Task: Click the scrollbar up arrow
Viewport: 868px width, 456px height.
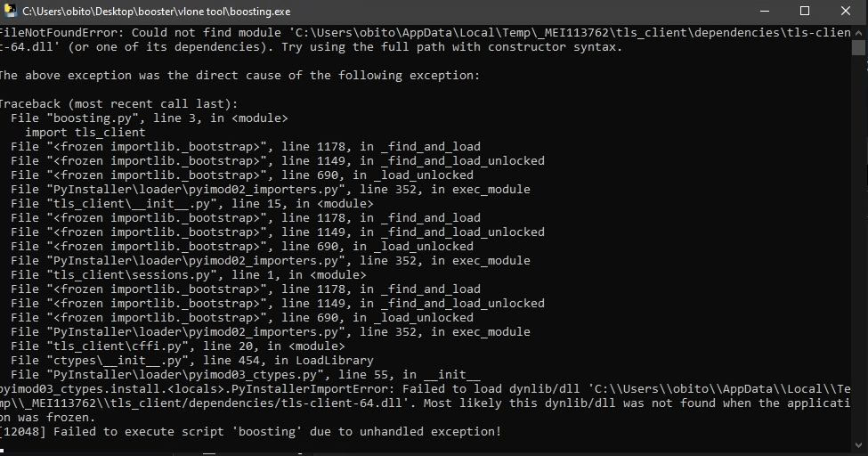Action: pyautogui.click(x=858, y=31)
